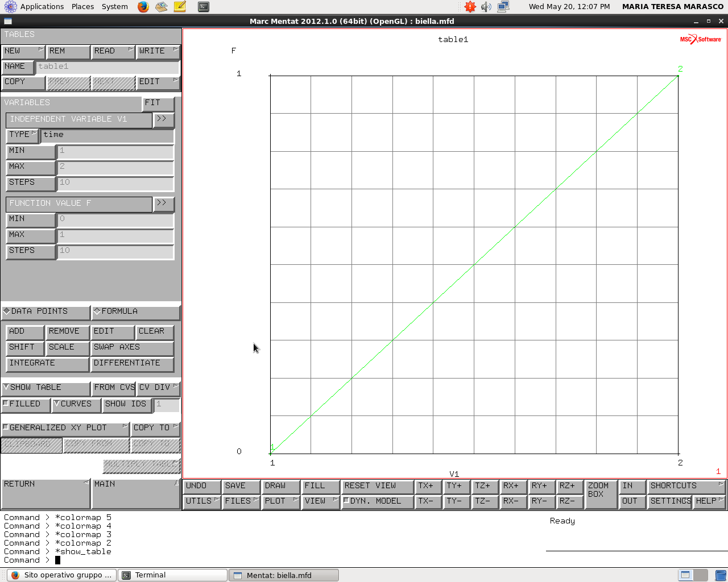
Task: Click the COPY table button
Action: coord(23,82)
